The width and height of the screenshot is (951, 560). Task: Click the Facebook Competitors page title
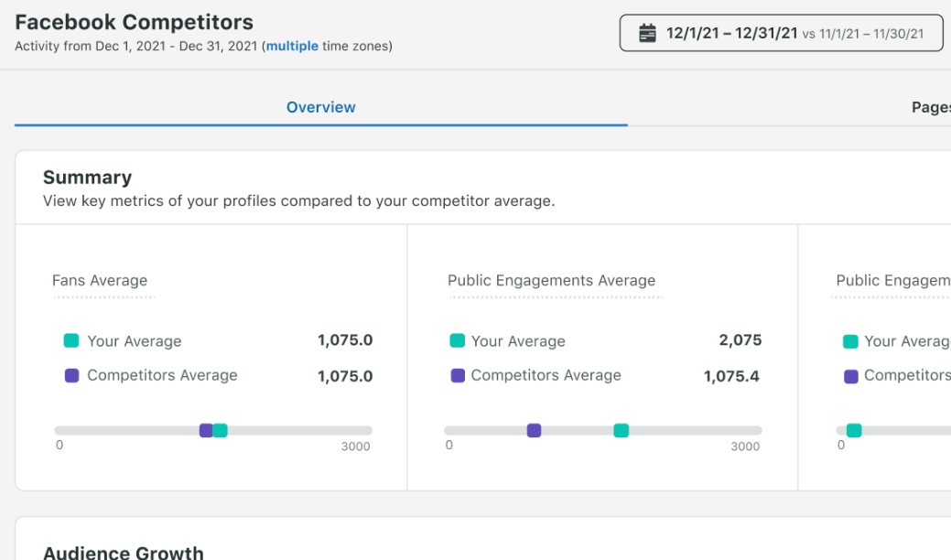click(x=134, y=22)
